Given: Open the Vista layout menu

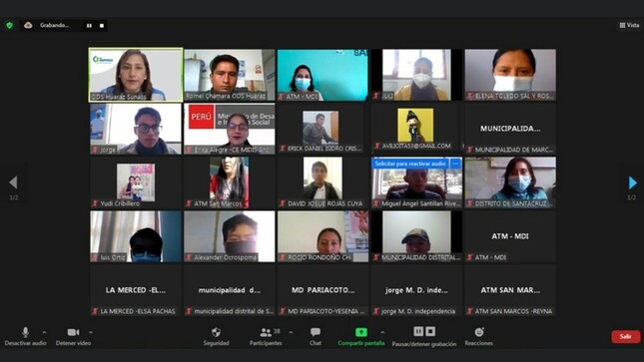Looking at the screenshot, I should [x=629, y=26].
